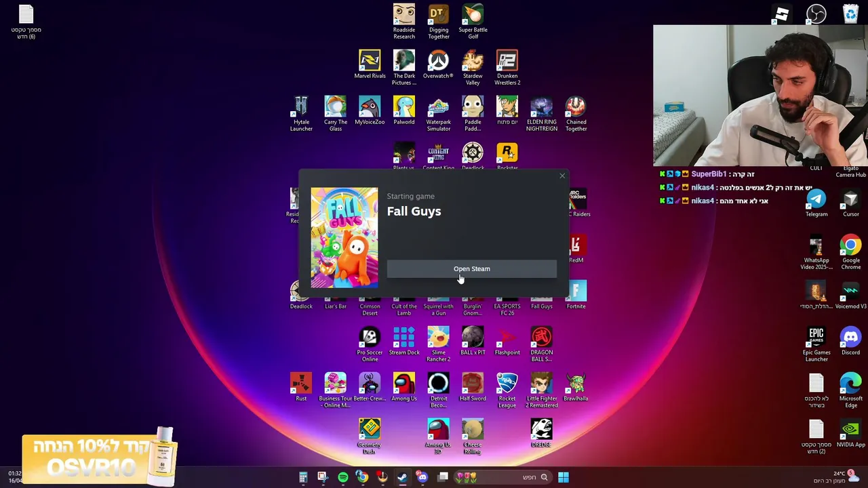
Task: Select DREDGE desktop icon
Action: pyautogui.click(x=541, y=433)
